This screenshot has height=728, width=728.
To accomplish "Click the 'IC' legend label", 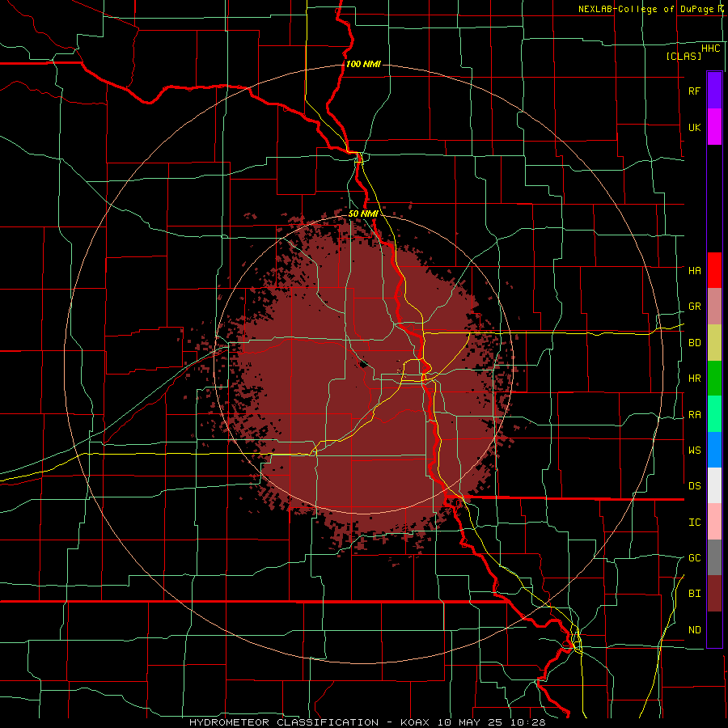I will pos(694,523).
